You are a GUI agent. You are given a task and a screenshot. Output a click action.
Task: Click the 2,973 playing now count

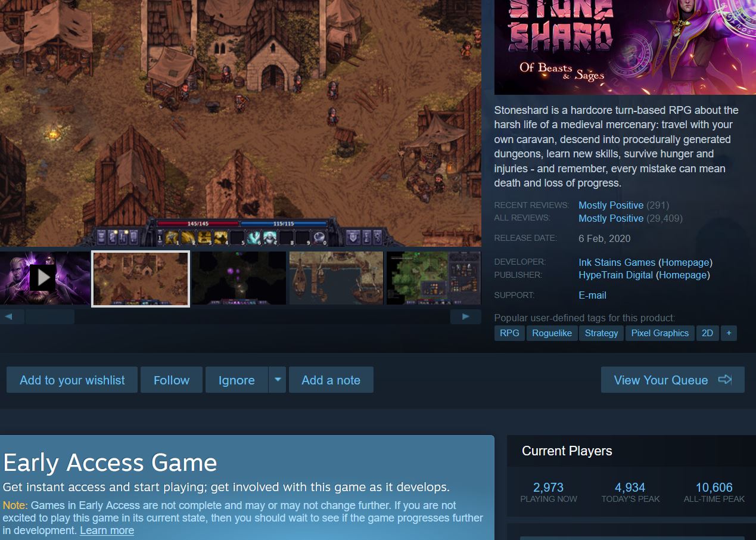[548, 488]
